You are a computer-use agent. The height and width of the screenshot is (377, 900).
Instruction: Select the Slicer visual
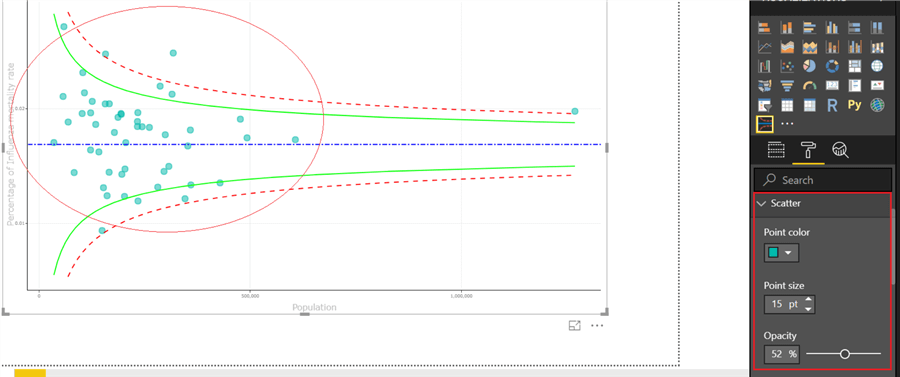765,106
